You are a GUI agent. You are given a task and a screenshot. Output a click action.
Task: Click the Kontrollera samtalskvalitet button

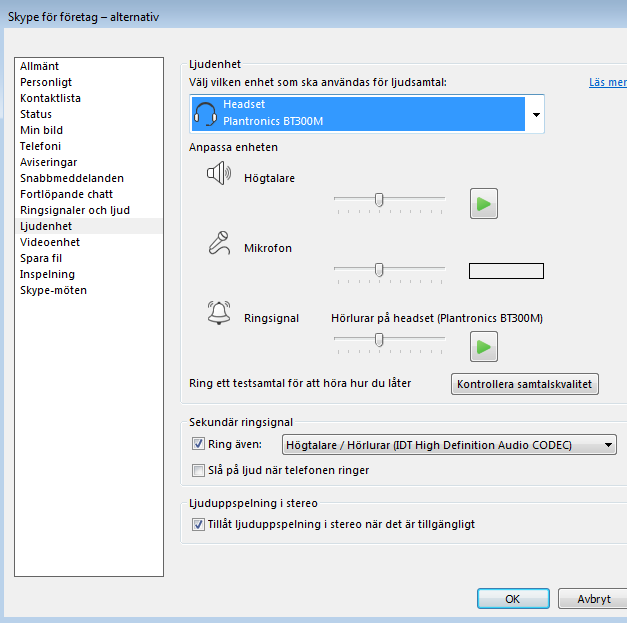(x=525, y=384)
